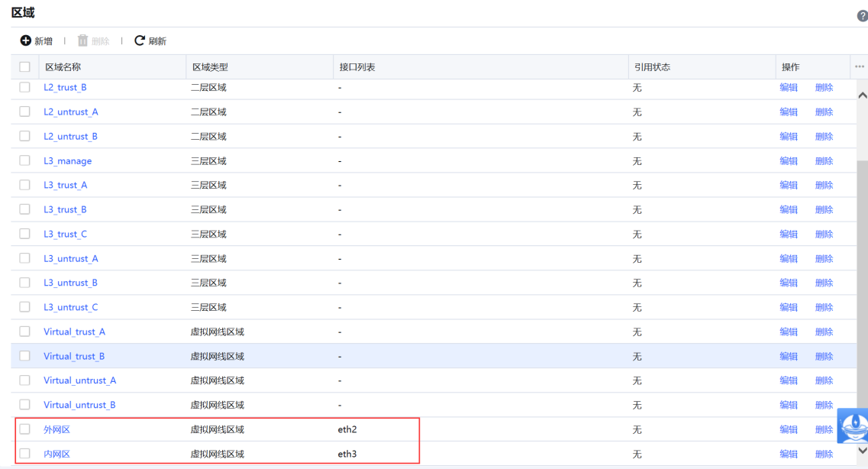Check the box for 外网区 row
868x469 pixels.
(x=24, y=429)
